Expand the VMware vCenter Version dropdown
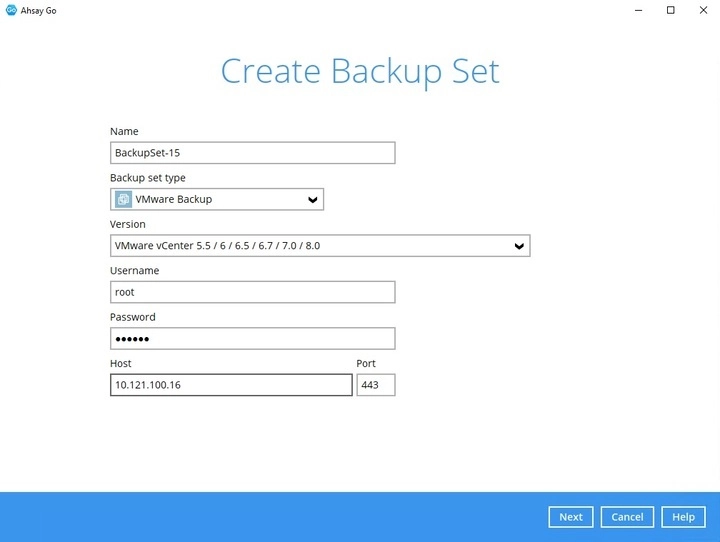The image size is (720, 542). click(320, 246)
